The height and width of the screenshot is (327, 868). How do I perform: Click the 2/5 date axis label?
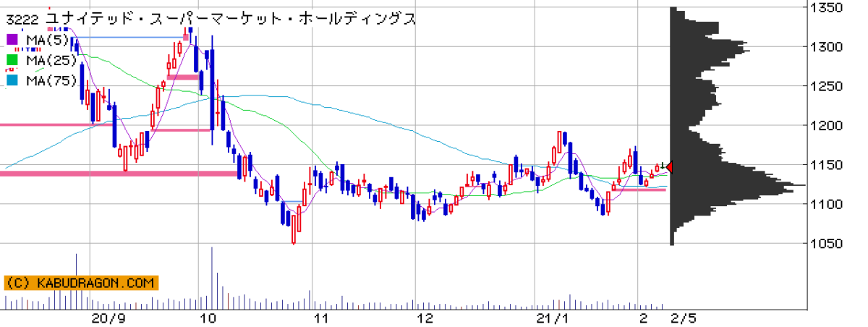pyautogui.click(x=684, y=318)
